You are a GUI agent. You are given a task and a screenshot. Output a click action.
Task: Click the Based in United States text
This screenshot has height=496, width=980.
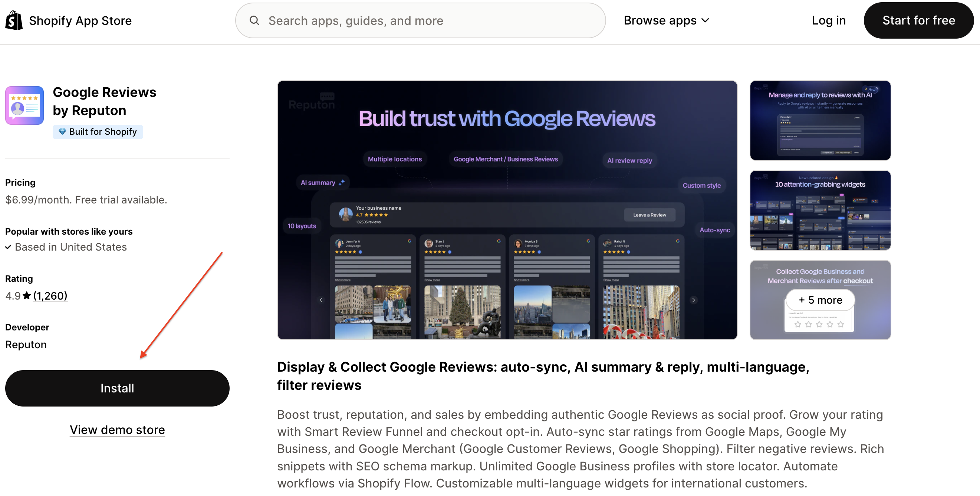71,247
